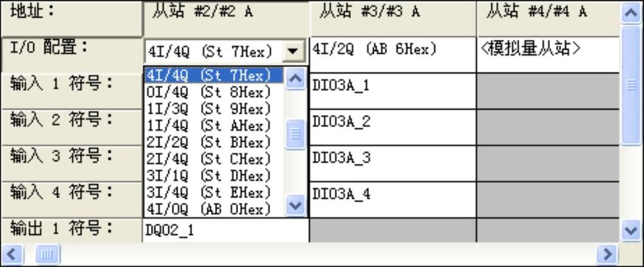Click the DIO3A_1 input symbol field
644x267 pixels.
(x=392, y=87)
